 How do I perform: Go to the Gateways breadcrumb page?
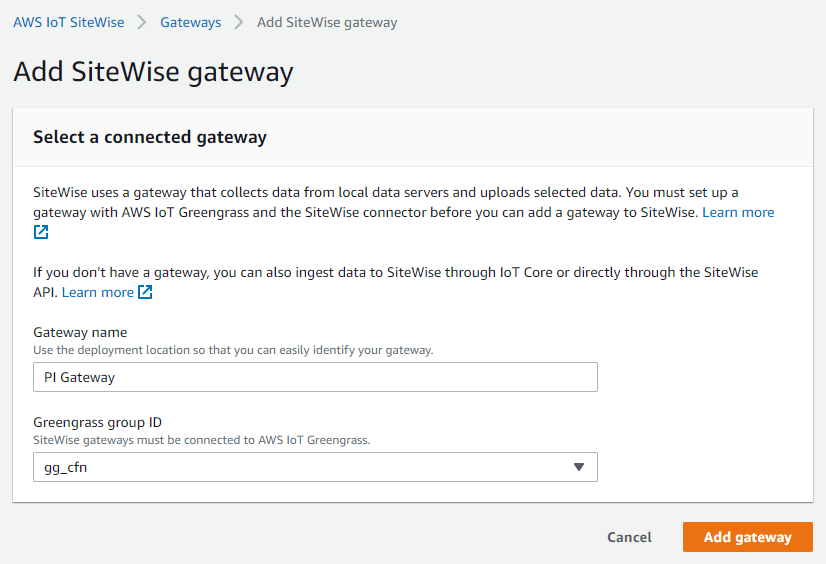(x=190, y=22)
